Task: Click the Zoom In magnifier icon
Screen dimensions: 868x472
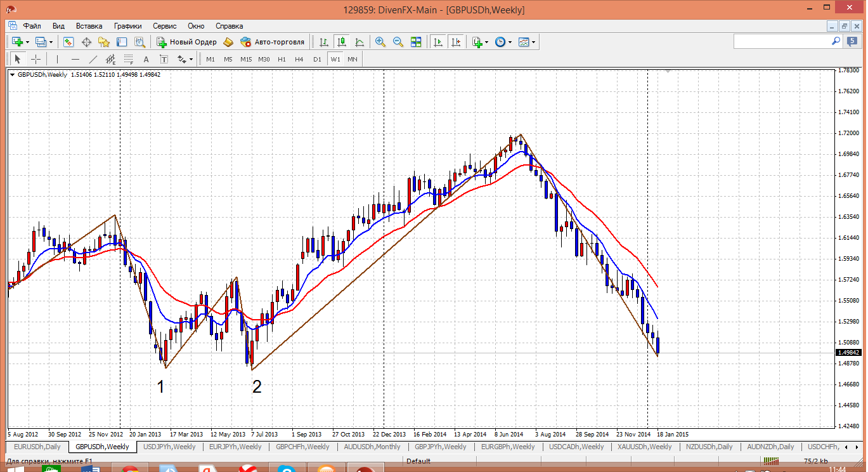Action: 380,42
